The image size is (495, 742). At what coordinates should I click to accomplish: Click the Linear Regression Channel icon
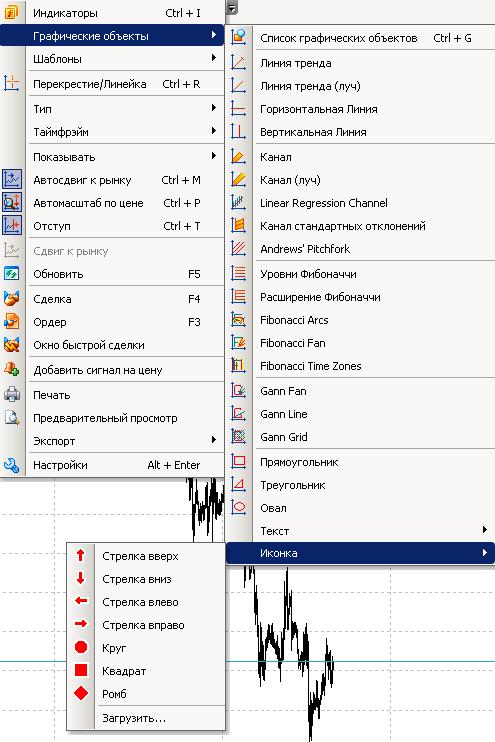click(x=239, y=203)
